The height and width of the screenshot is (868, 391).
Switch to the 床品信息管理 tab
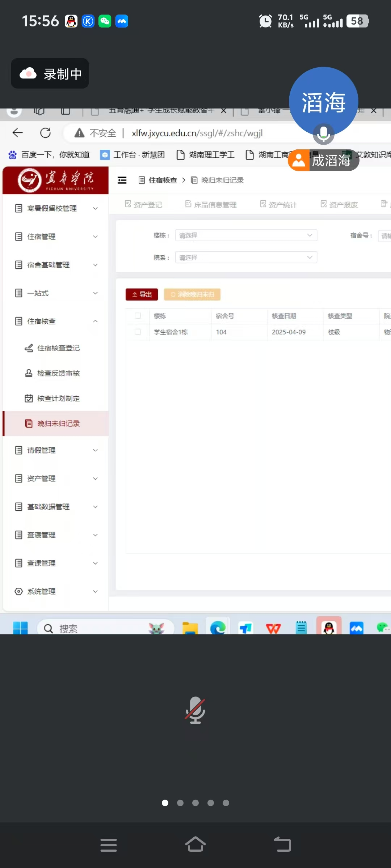pos(211,205)
